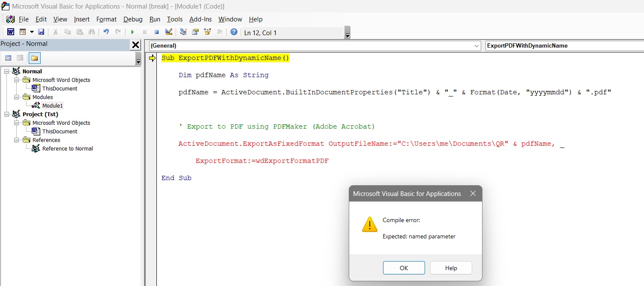This screenshot has height=286, width=644.
Task: Pause execution with the Break icon
Action: tap(144, 32)
